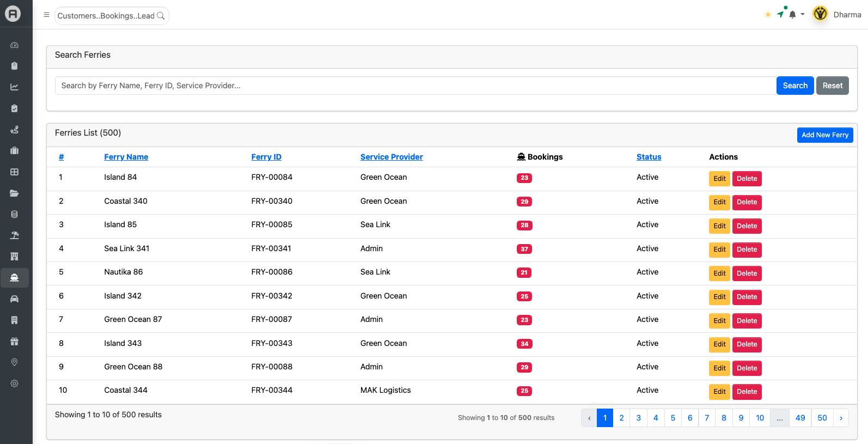868x444 pixels.
Task: Click the app logo at top left
Action: (x=13, y=14)
